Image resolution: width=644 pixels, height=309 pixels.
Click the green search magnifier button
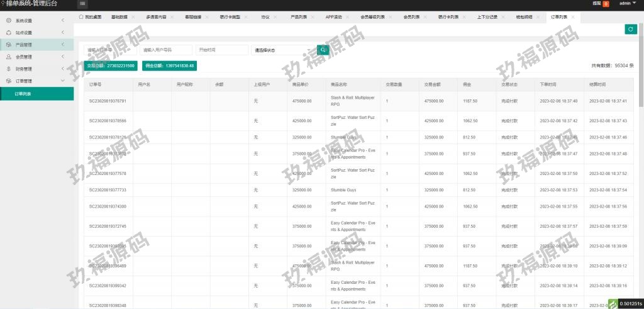tap(323, 50)
